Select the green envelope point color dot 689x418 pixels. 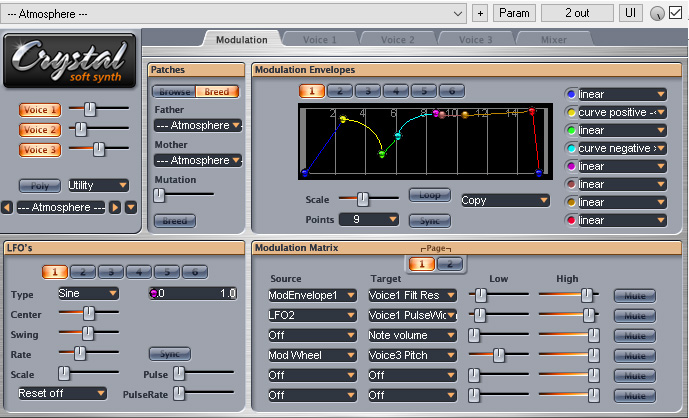pos(571,130)
